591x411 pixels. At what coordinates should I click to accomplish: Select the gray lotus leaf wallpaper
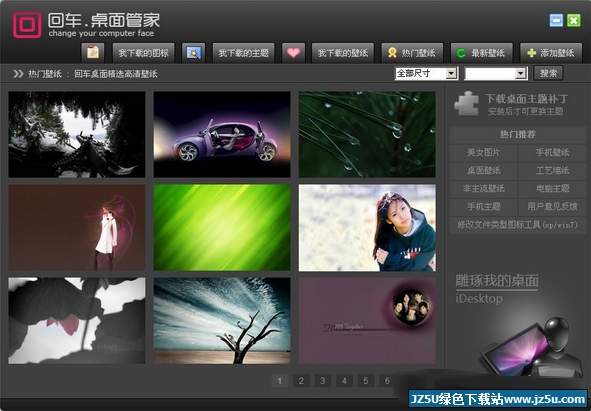(x=77, y=321)
